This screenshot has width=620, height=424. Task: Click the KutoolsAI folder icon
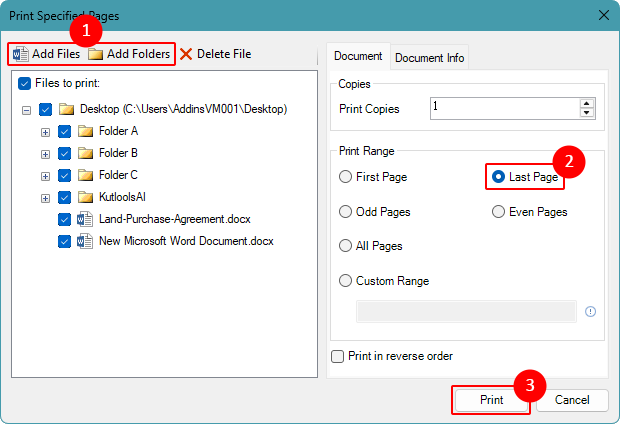pyautogui.click(x=85, y=197)
